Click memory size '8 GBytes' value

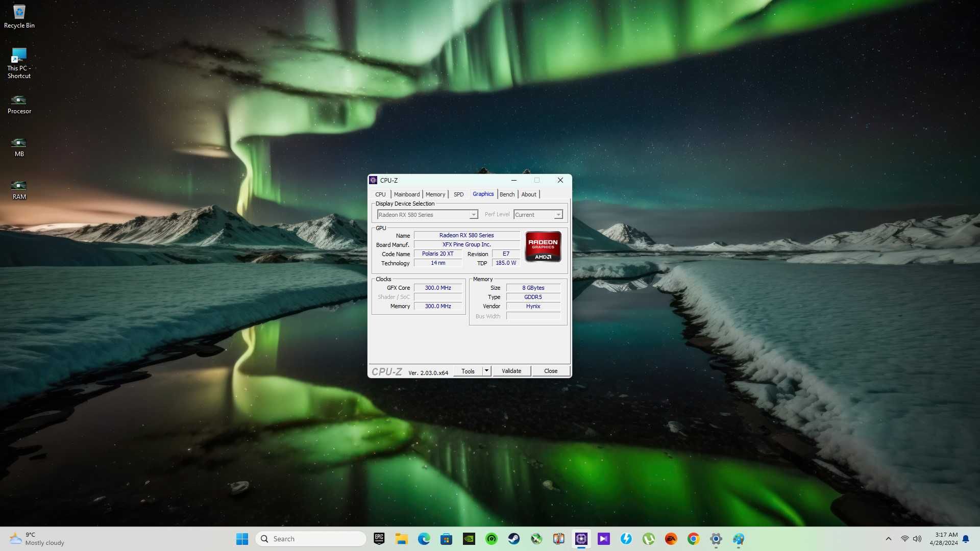pos(533,288)
